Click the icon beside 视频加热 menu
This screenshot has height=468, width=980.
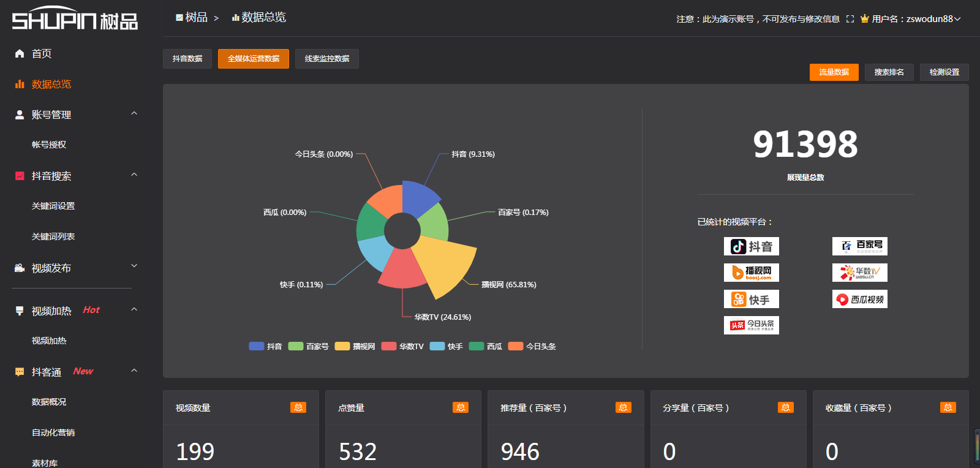20,311
